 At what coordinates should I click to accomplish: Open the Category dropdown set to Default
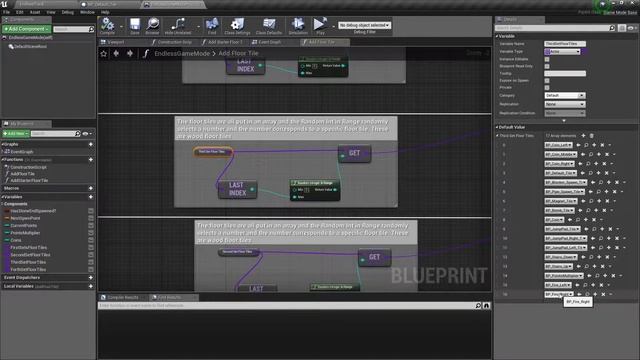[565, 96]
